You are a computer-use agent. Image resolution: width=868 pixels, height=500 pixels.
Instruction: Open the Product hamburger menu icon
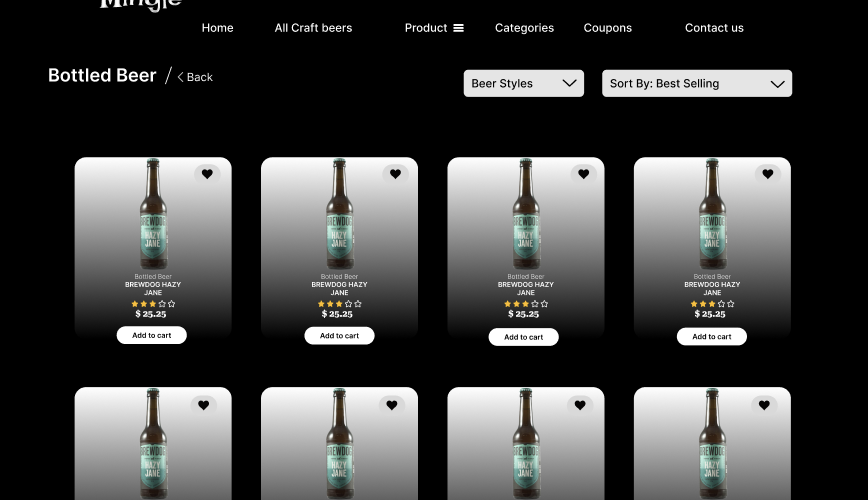pos(458,28)
